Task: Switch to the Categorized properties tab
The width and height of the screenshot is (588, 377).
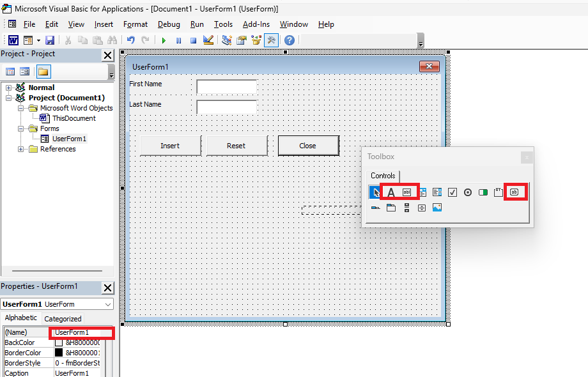Action: pos(63,319)
